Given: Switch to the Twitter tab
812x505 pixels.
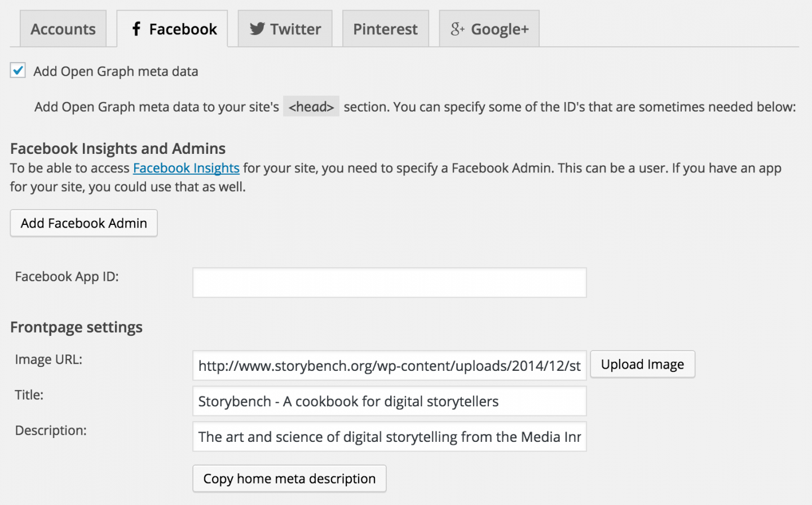Looking at the screenshot, I should (x=285, y=29).
